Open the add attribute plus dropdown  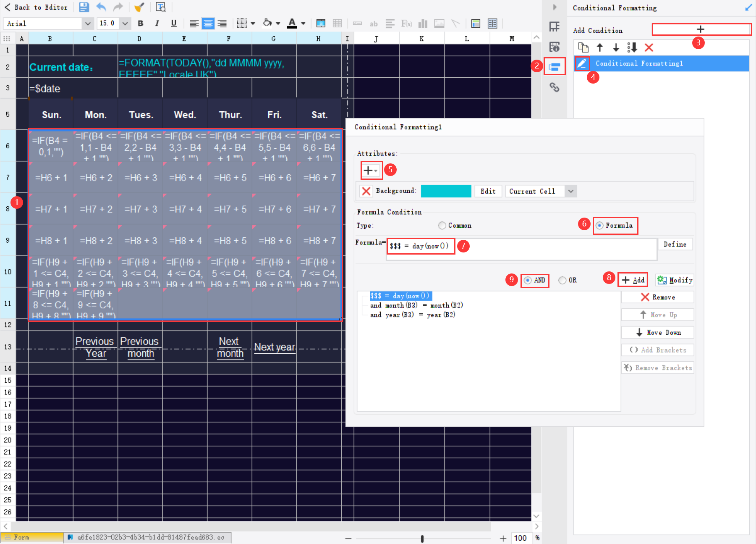click(x=371, y=170)
